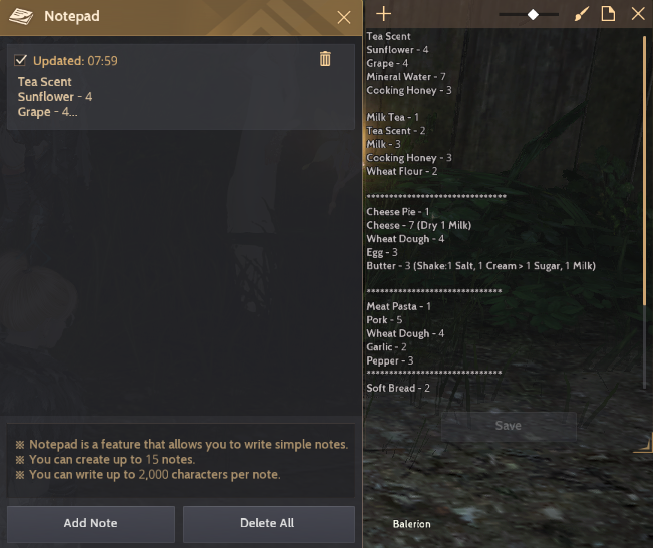Open the Tea Scent note entry
Image resolution: width=653 pixels, height=548 pixels.
pyautogui.click(x=181, y=87)
